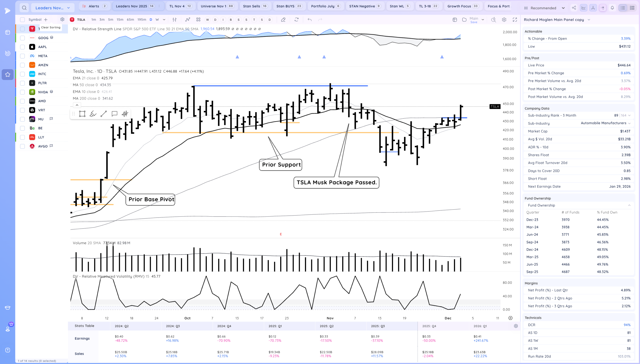
Task: Collapse the Fund Ownership section
Action: pos(629,205)
